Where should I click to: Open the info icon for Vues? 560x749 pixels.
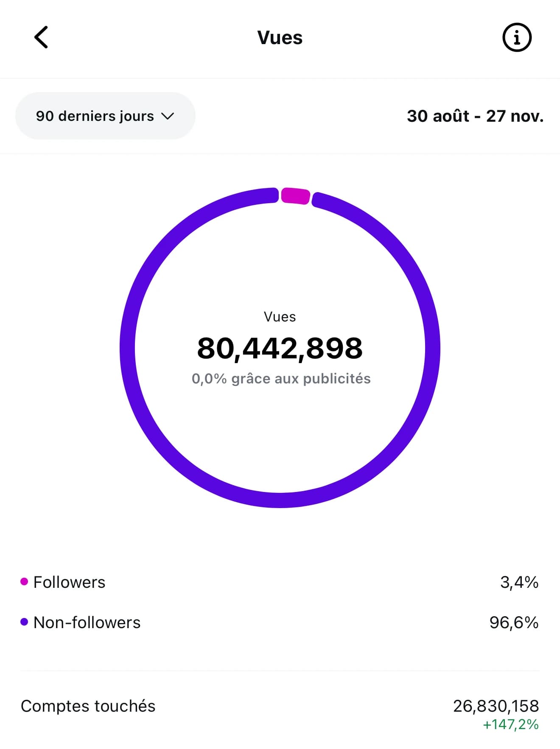(517, 38)
